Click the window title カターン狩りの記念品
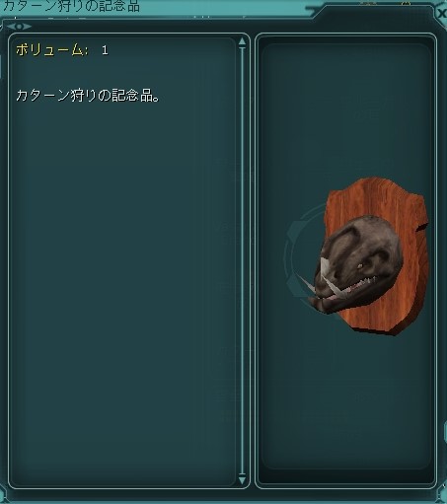Viewport: 447px width, 504px height. tap(71, 6)
